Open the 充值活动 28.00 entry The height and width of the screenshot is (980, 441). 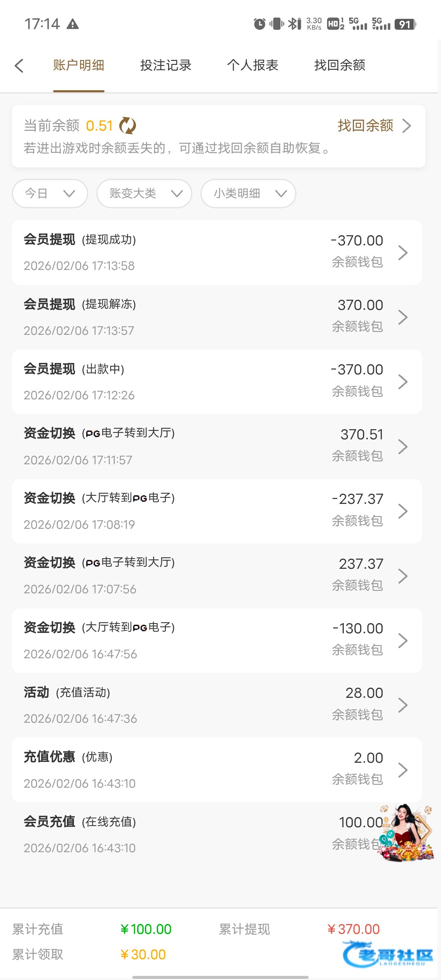tap(216, 705)
